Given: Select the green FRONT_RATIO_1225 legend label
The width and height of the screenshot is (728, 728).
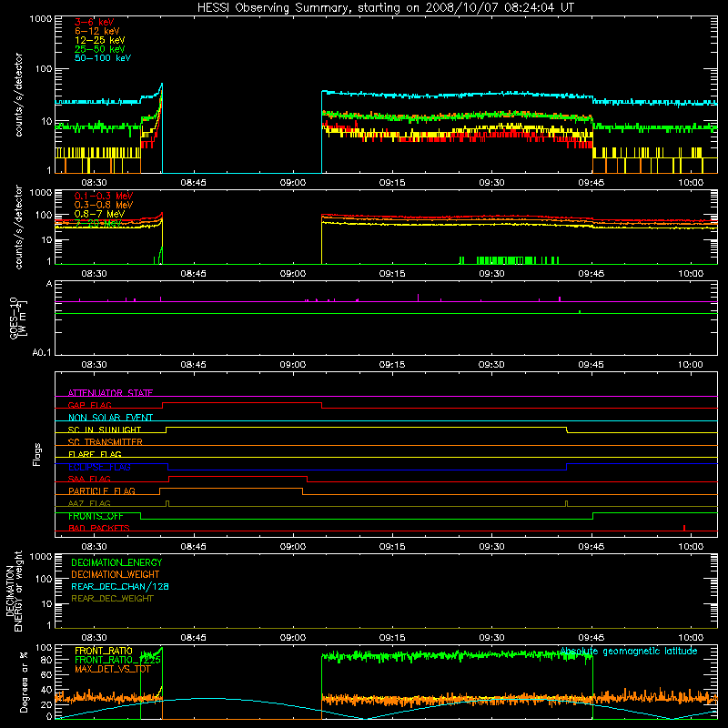Looking at the screenshot, I should tap(117, 660).
